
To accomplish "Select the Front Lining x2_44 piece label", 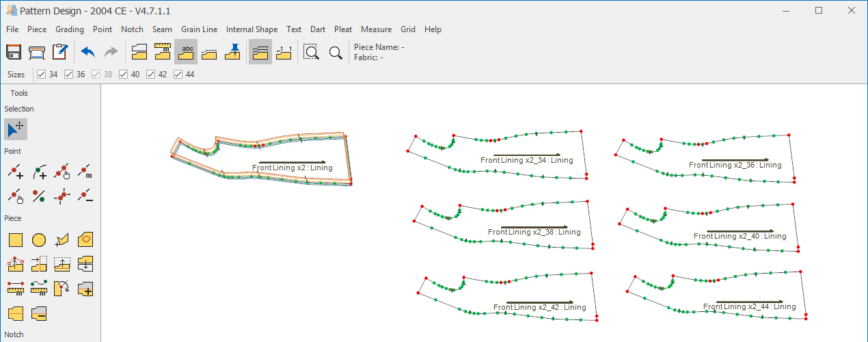I will [750, 306].
